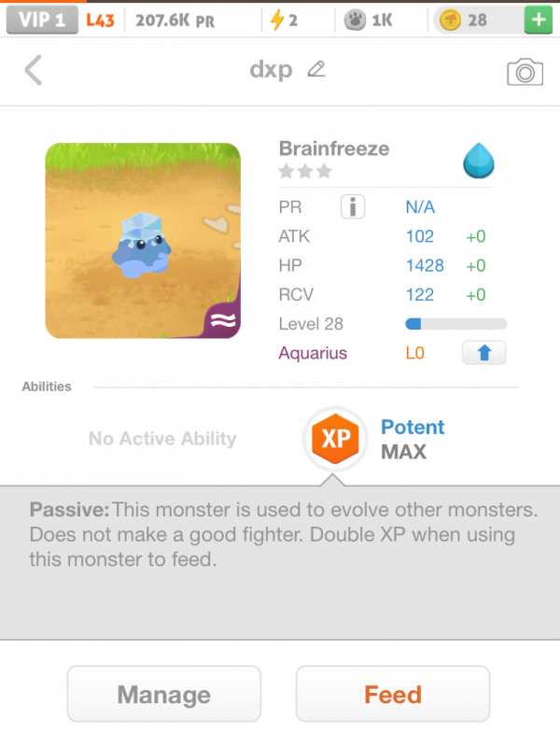
Task: Edit the monster name with pencil icon
Action: [x=316, y=69]
